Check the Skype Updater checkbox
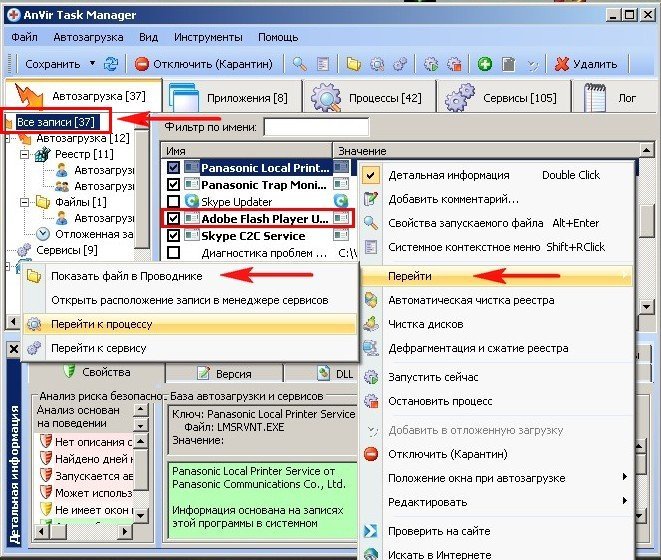The image size is (661, 560). [173, 201]
